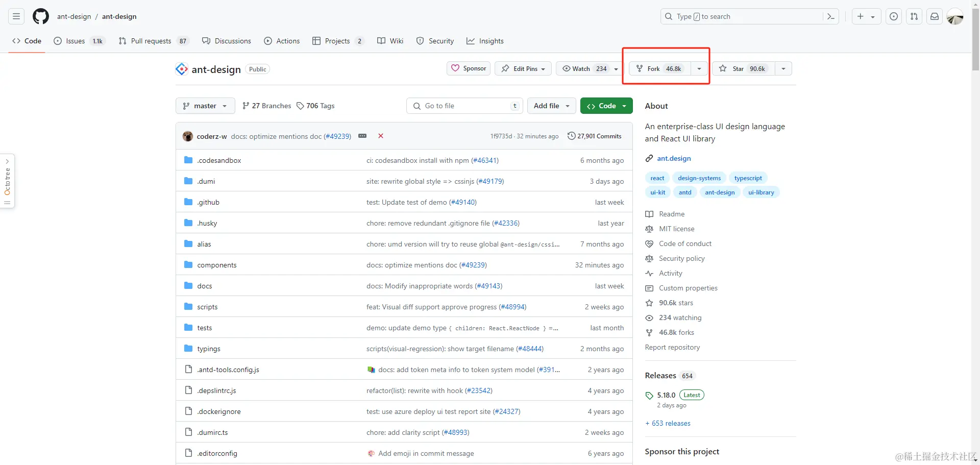
Task: Switch to the Code tab
Action: 27,41
